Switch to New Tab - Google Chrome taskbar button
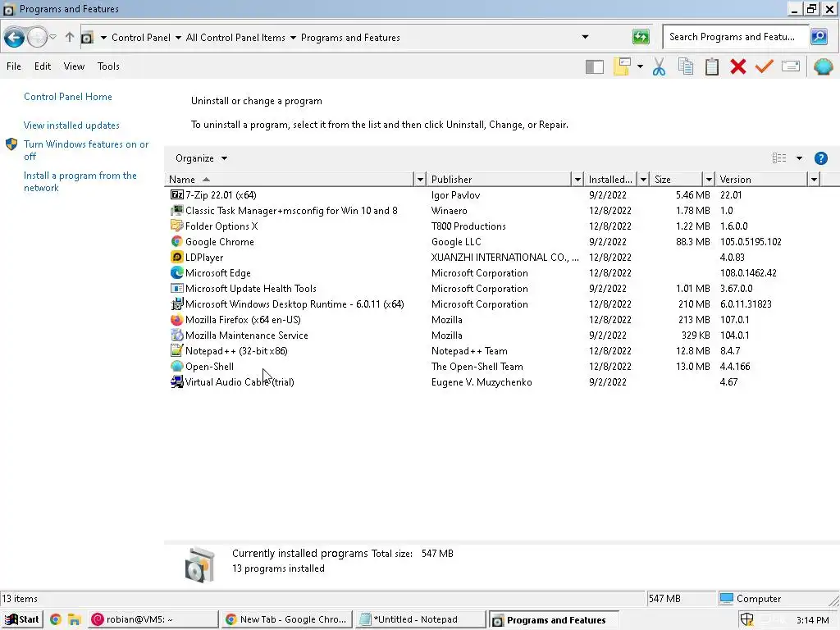 coord(287,620)
